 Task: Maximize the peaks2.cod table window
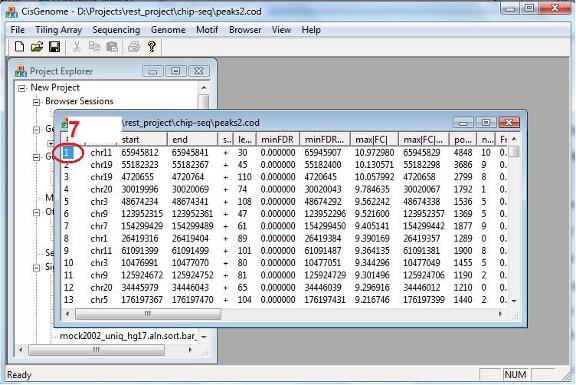pyautogui.click(x=486, y=122)
